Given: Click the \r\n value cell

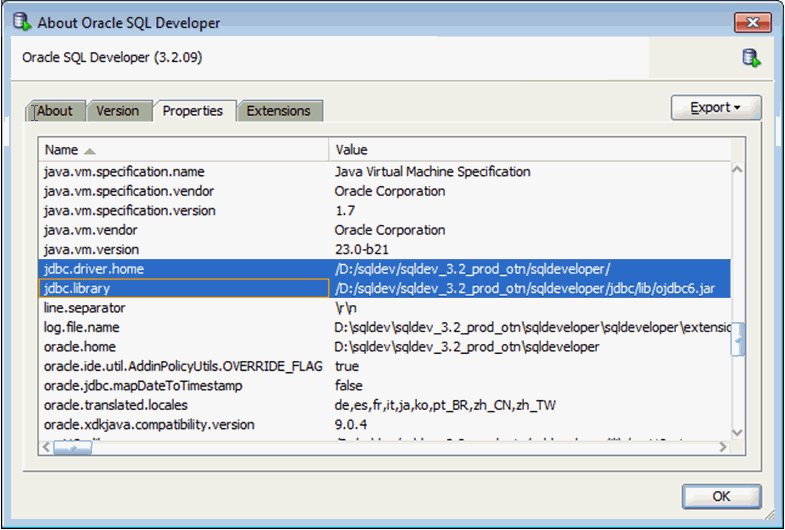Looking at the screenshot, I should [x=345, y=308].
